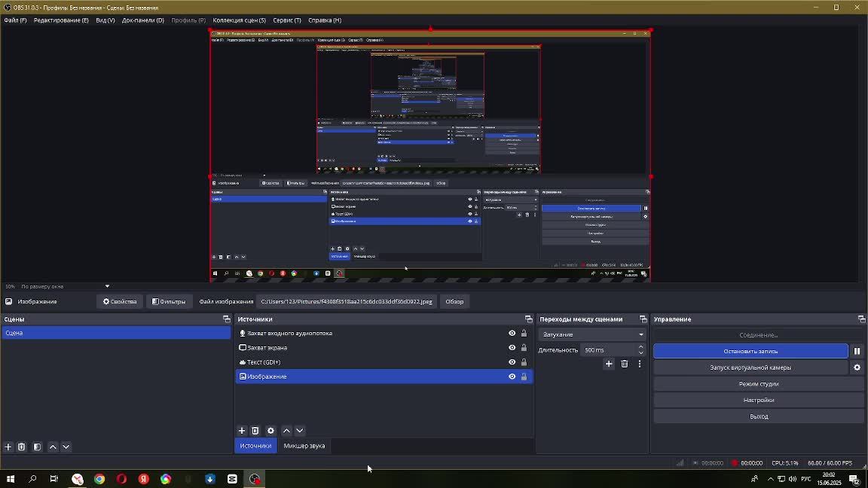Select Сцена in scenes list
The image size is (868, 488).
coord(116,333)
